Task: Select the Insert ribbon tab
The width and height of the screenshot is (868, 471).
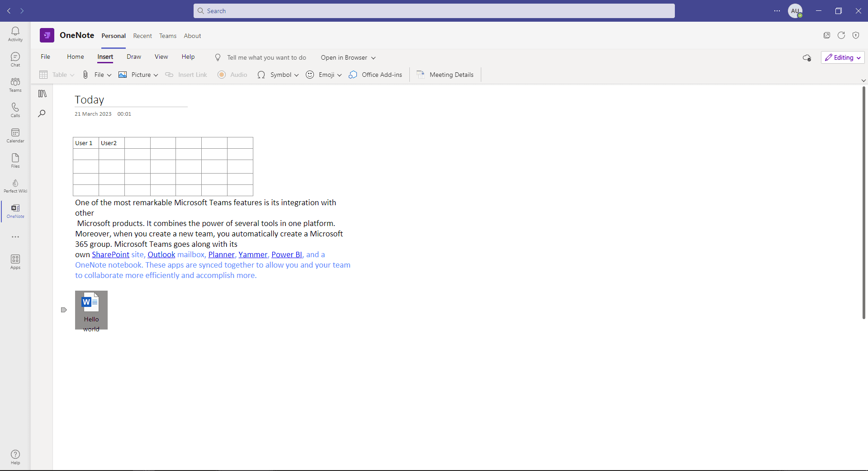Action: [105, 57]
